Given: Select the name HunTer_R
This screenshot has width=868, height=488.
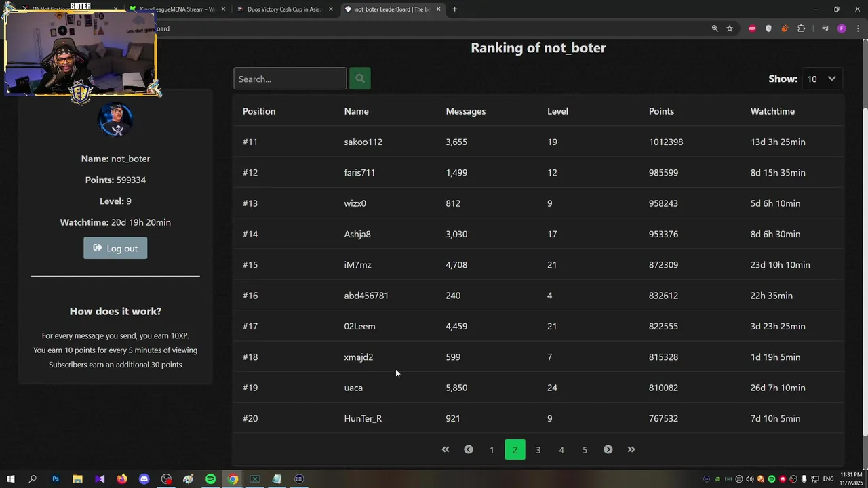Looking at the screenshot, I should [363, 418].
